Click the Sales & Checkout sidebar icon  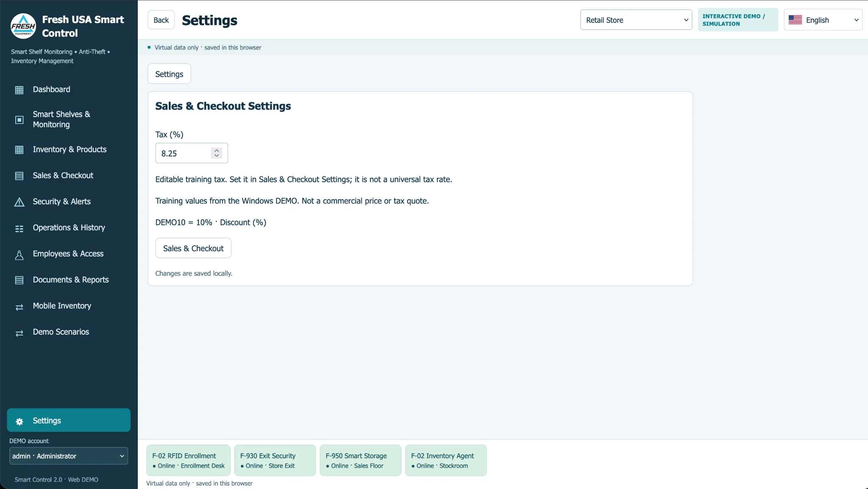pos(19,176)
